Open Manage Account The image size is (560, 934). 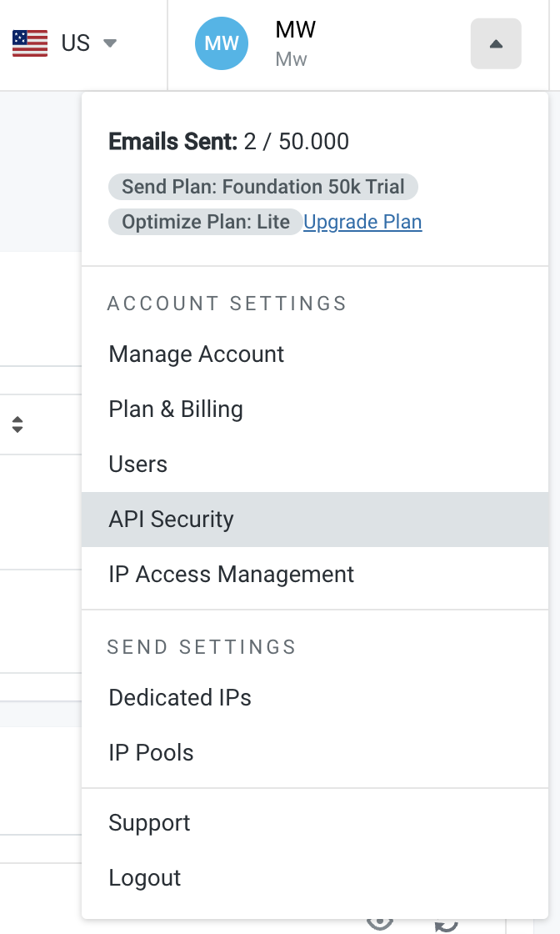click(x=315, y=354)
